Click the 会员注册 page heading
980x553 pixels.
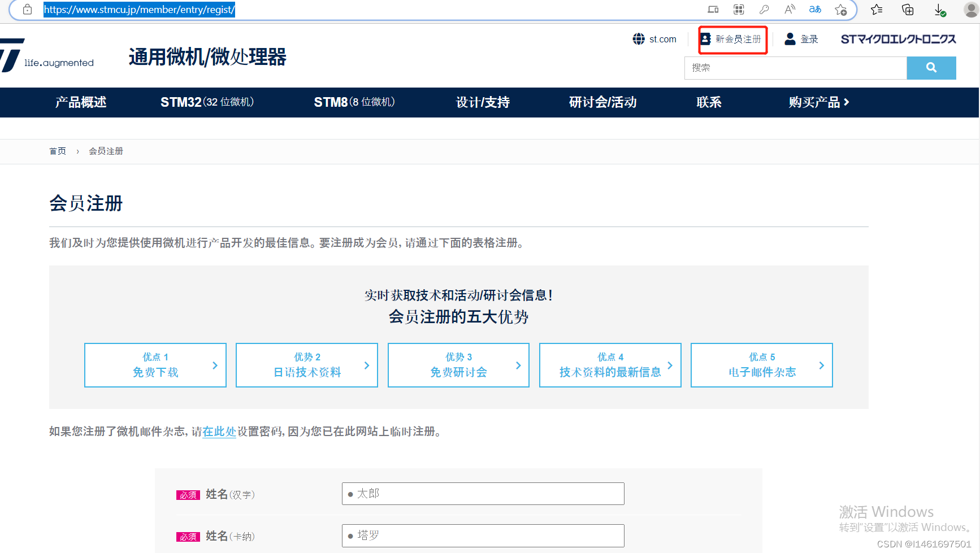click(x=86, y=203)
